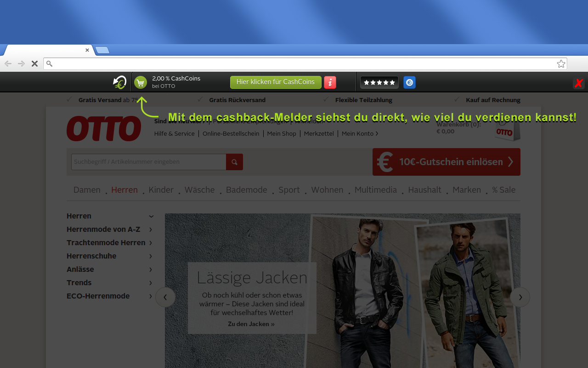Viewport: 588px width, 368px height.
Task: Click the Lässige Jacken heading
Action: (252, 277)
